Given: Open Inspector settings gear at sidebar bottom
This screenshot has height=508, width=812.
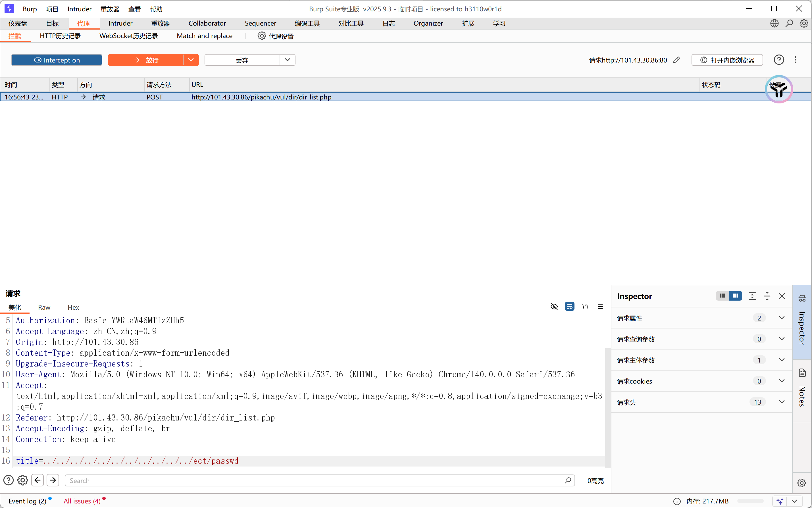Looking at the screenshot, I should [802, 483].
